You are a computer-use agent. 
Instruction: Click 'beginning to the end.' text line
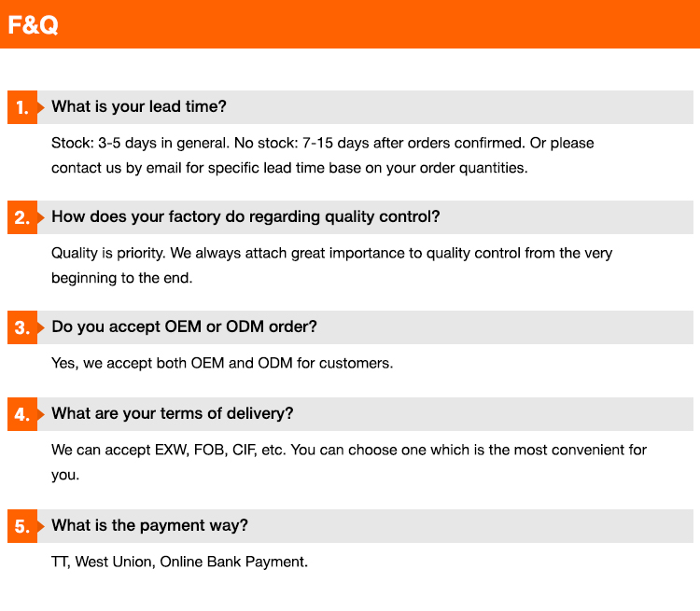122,278
